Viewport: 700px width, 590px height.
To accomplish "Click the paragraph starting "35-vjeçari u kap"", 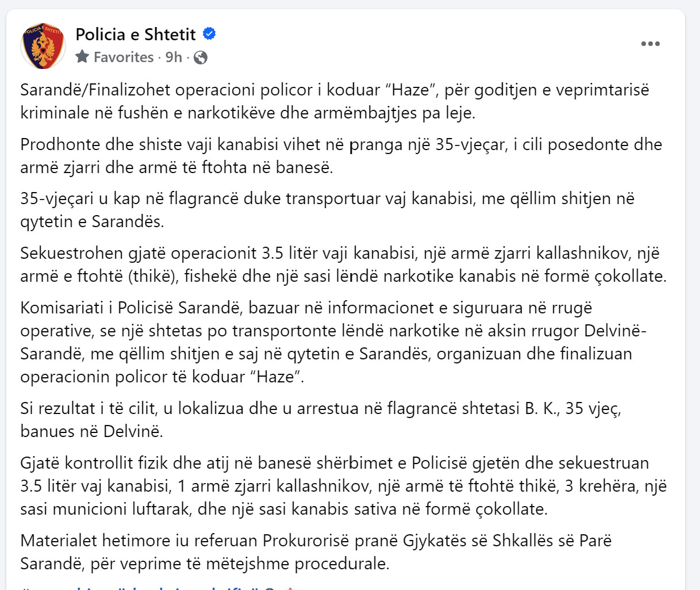I will click(328, 210).
